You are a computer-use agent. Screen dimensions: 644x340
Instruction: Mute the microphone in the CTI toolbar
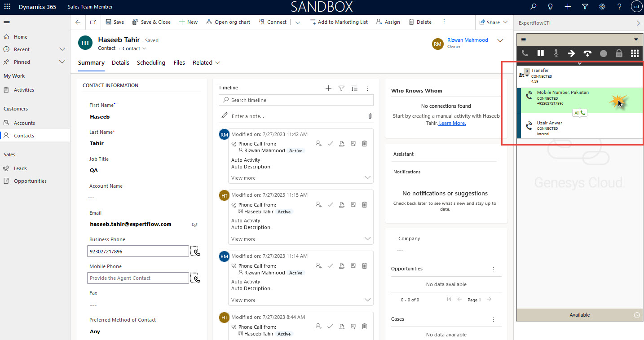click(556, 53)
